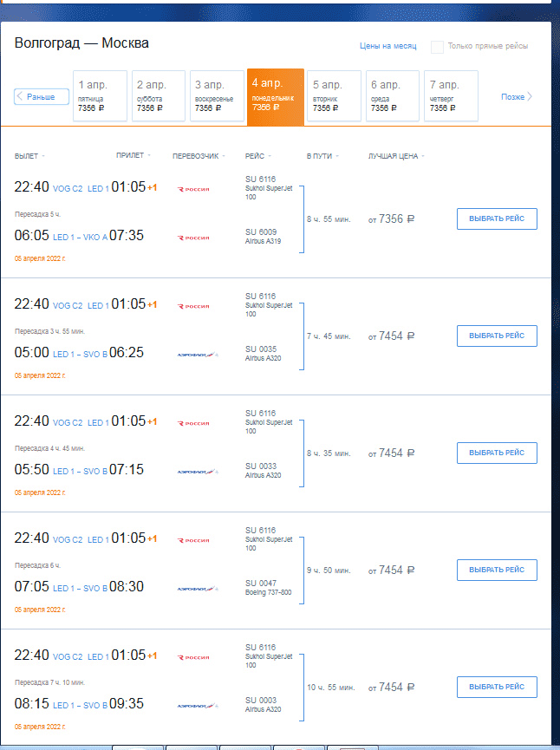Click the Аэрофлот logo beside flight SU 0033
This screenshot has height=750, width=560.
(x=197, y=471)
